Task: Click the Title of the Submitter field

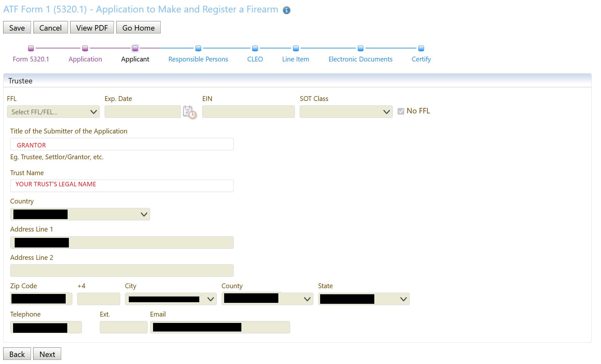Action: tap(122, 144)
